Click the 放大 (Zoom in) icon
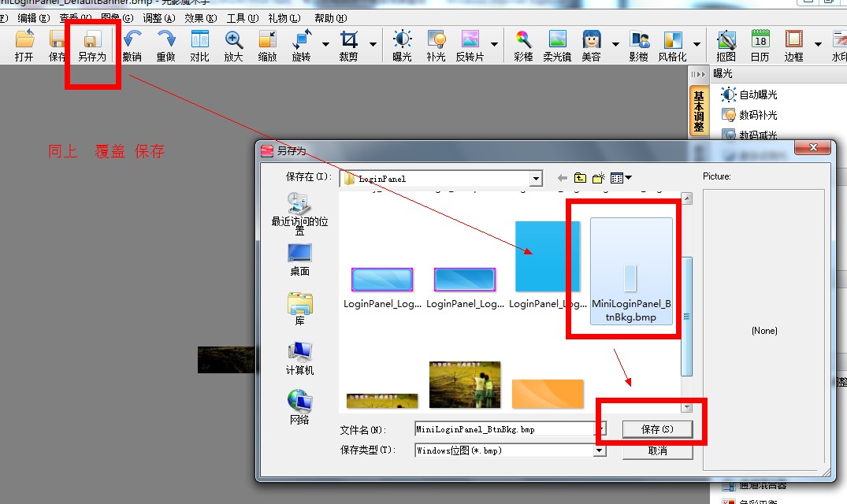The image size is (847, 504). coord(233,46)
